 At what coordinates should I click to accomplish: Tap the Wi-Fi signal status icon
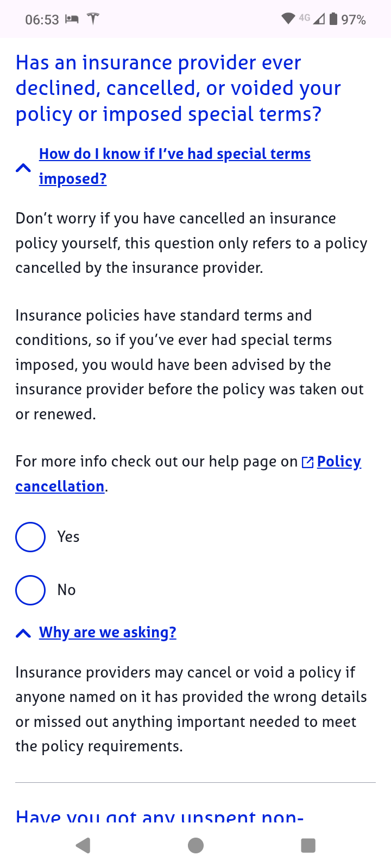pyautogui.click(x=288, y=19)
